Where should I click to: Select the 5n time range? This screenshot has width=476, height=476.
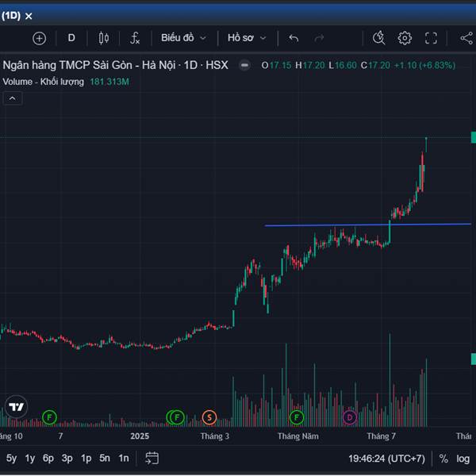tap(105, 458)
